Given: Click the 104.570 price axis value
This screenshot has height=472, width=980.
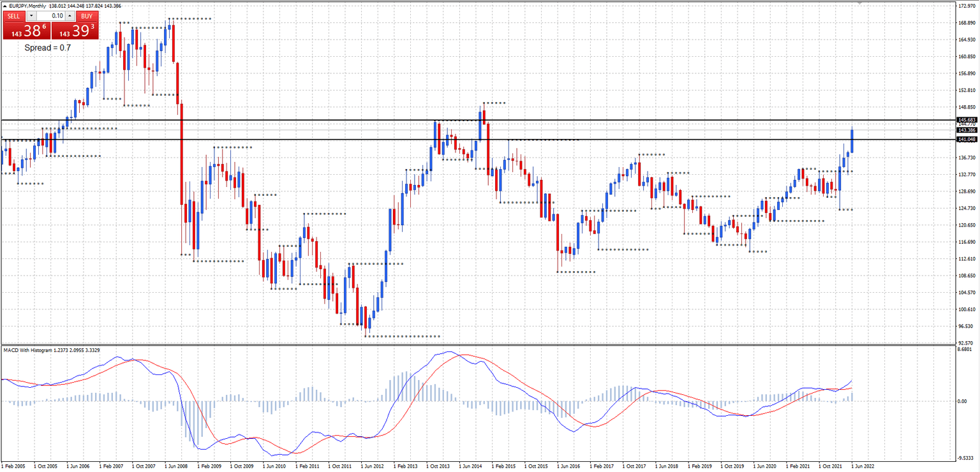Looking at the screenshot, I should pyautogui.click(x=968, y=293).
